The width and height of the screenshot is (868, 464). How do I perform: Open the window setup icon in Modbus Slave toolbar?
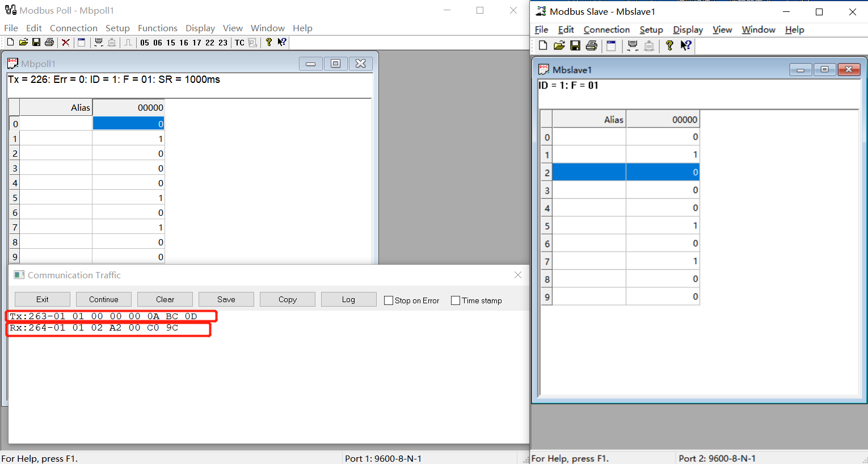(611, 45)
